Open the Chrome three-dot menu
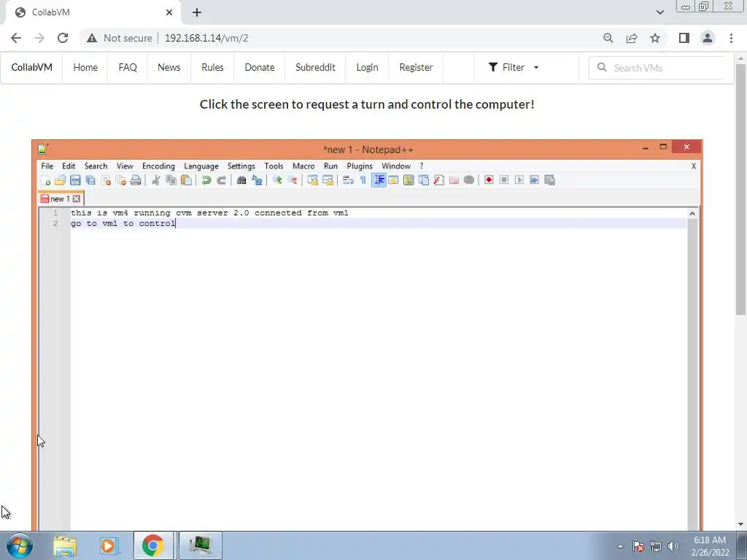Image resolution: width=747 pixels, height=560 pixels. tap(731, 38)
